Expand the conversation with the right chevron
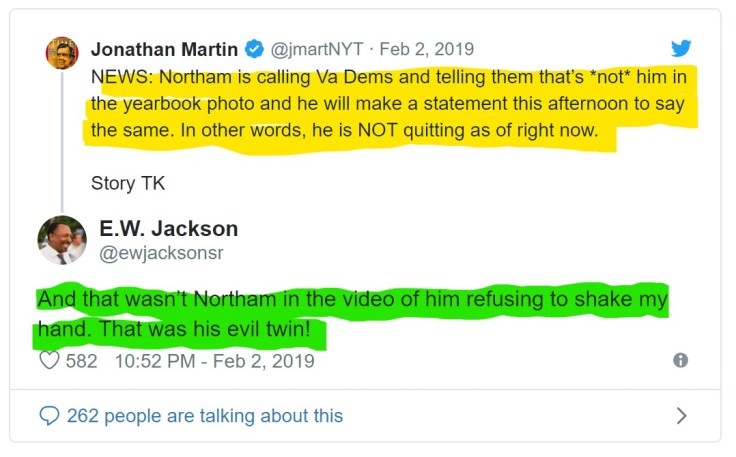736x457 pixels. [681, 415]
